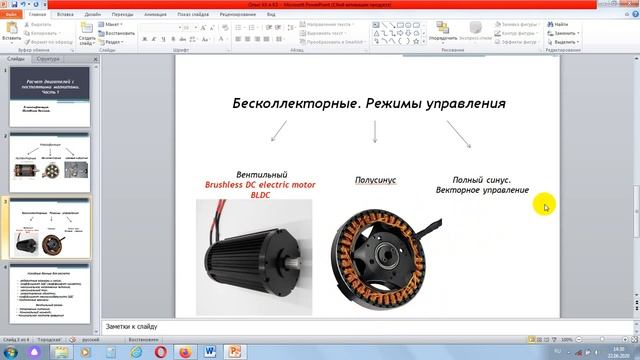Toggle italic formatting (К)

click(x=154, y=39)
